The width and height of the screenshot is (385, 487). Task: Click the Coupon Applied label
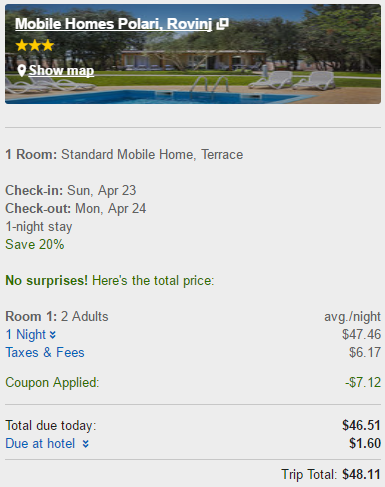point(52,382)
